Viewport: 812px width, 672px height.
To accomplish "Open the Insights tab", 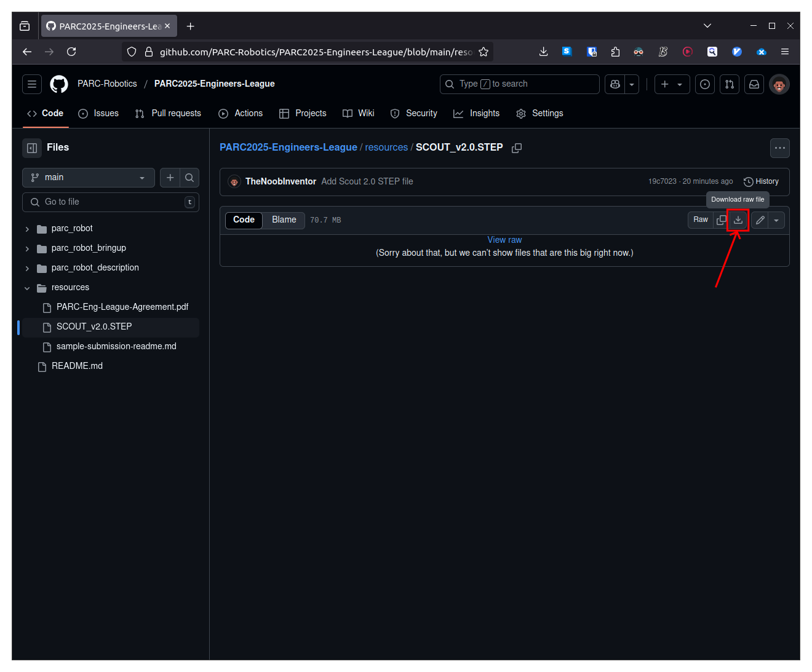I will (x=476, y=113).
